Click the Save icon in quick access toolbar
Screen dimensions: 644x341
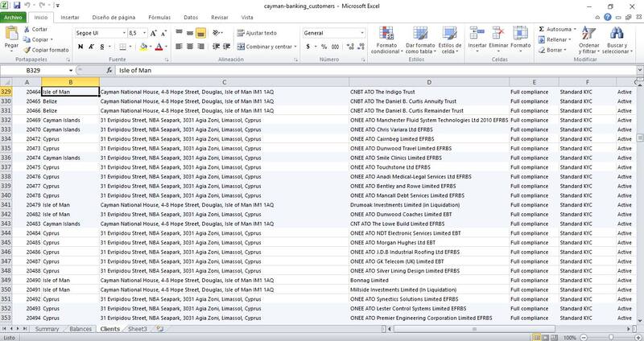pos(17,5)
